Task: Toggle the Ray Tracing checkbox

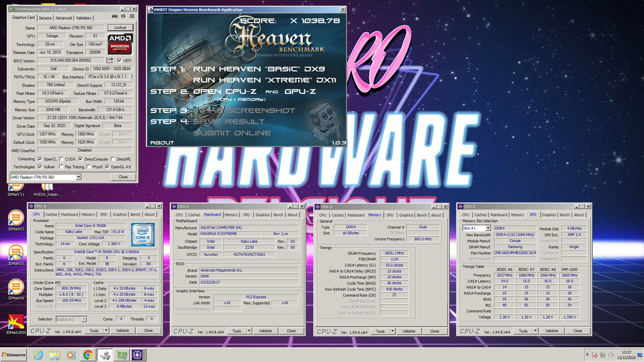Action: pyautogui.click(x=61, y=167)
